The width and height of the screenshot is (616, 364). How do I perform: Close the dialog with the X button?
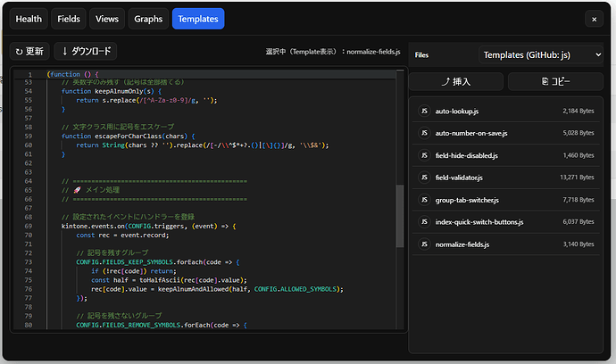pyautogui.click(x=593, y=19)
